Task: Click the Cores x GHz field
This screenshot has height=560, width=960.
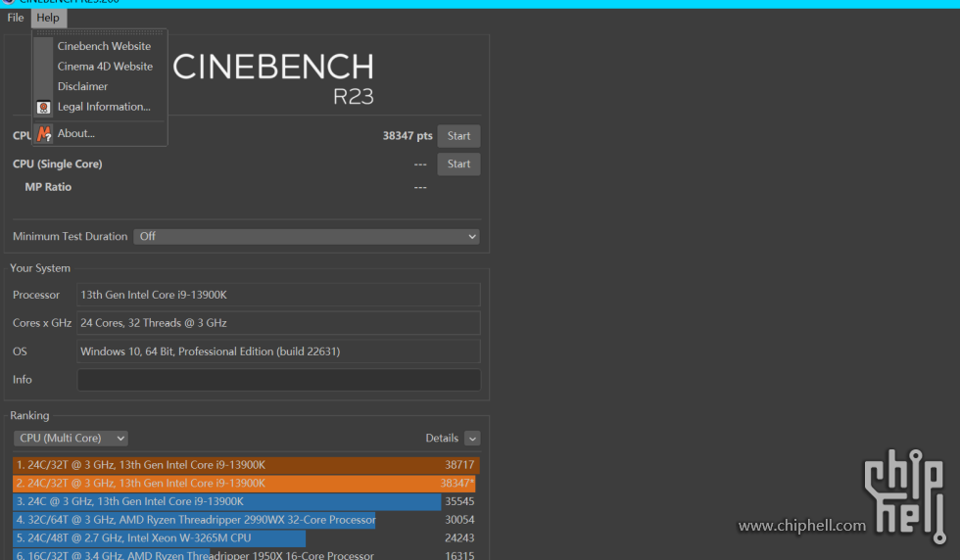Action: [278, 323]
